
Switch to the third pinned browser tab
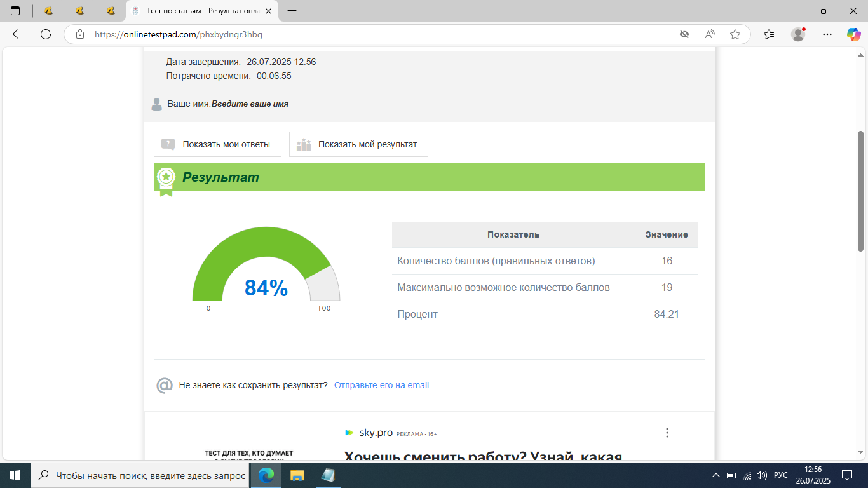pyautogui.click(x=111, y=11)
